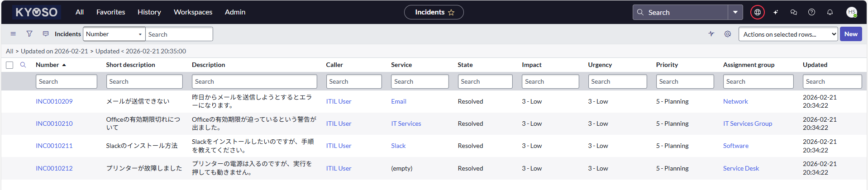868x190 pixels.
Task: Show notifications via the bell icon
Action: 830,12
